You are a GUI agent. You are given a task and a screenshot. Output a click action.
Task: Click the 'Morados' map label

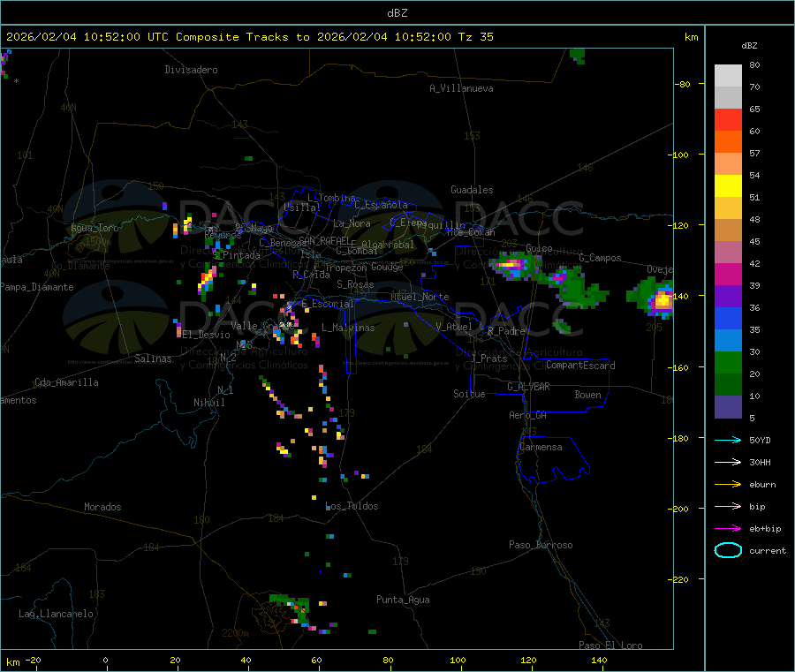point(102,507)
